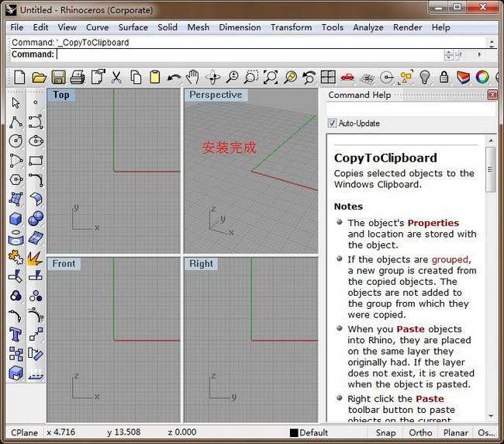The image size is (504, 444).
Task: Click the light bulb Hide icon
Action: pos(425,77)
